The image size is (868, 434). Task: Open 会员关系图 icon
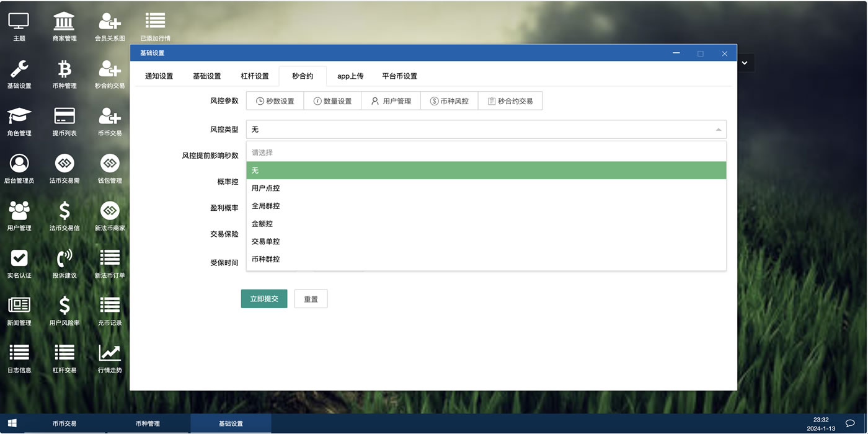[110, 27]
